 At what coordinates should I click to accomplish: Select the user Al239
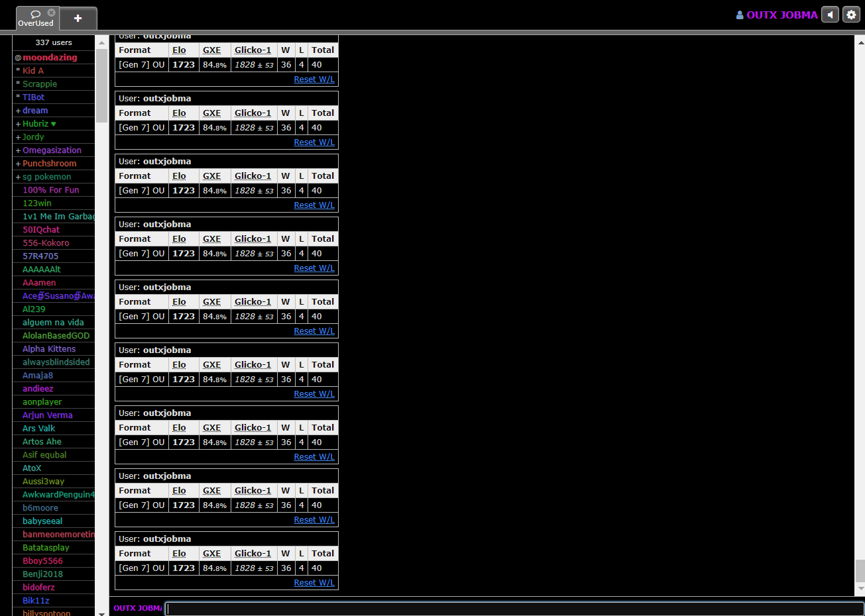[54, 309]
